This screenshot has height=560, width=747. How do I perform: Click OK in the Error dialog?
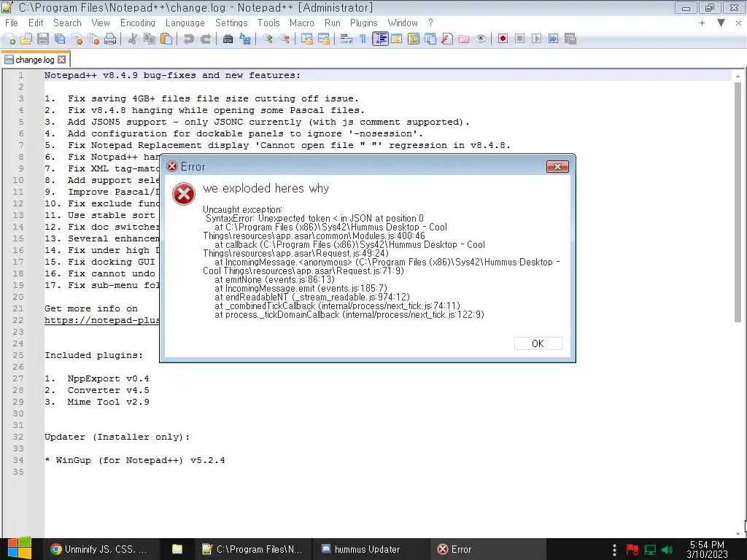click(538, 343)
